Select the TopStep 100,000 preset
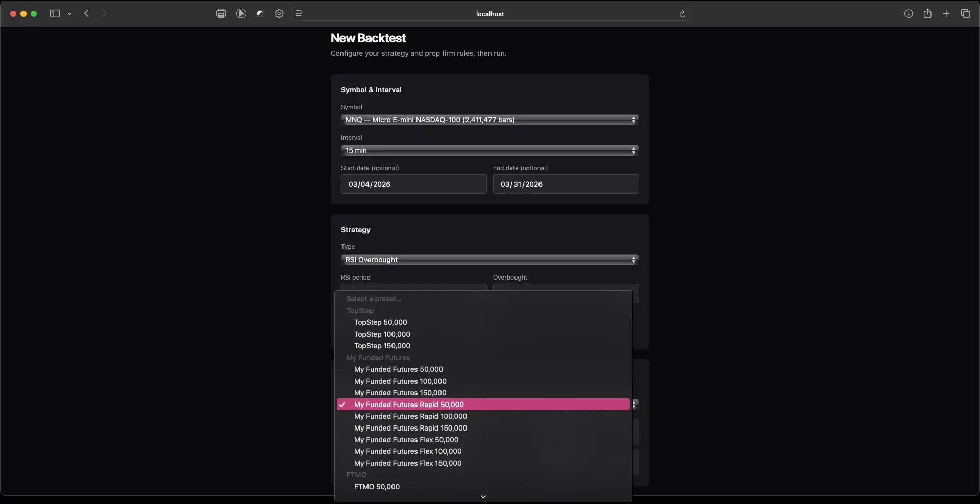The height and width of the screenshot is (504, 980). (x=382, y=334)
